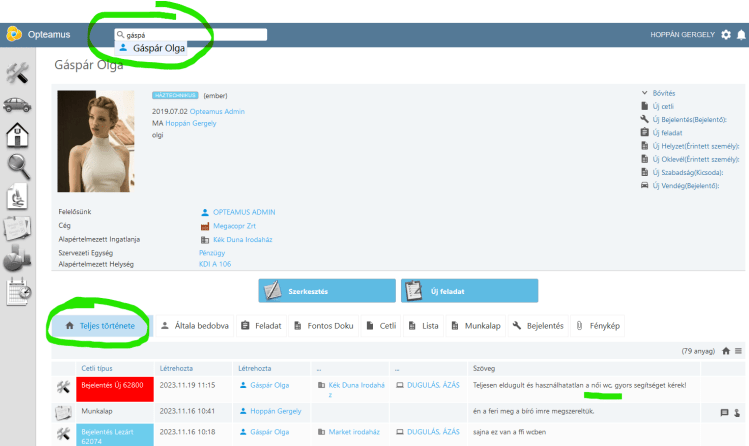The image size is (749, 446).
Task: Open the house info sidebar icon
Action: 17,135
